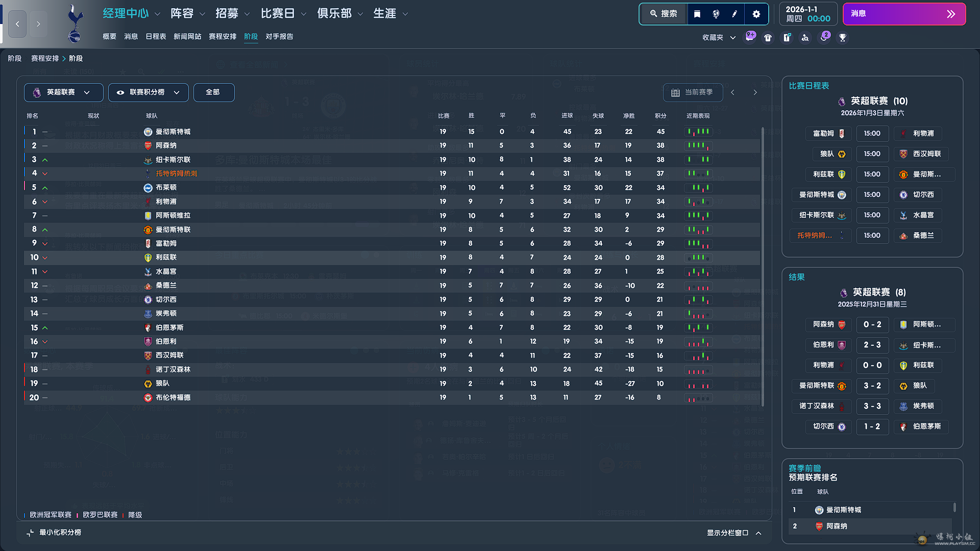Screen dimensions: 980x551
Task: Open inbox chat icon with 9+ badge
Action: [x=750, y=37]
